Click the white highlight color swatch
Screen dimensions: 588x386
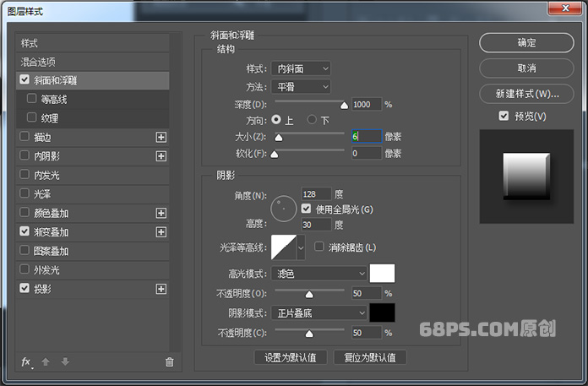tap(382, 273)
